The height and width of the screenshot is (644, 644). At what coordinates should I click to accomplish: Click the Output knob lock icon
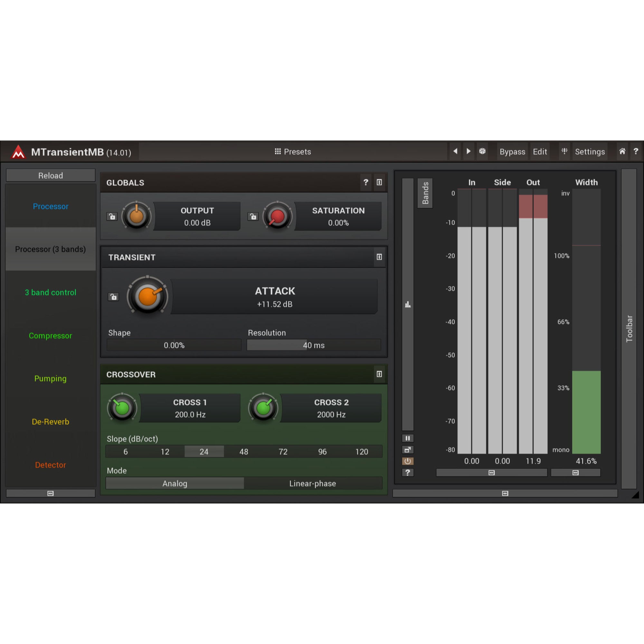click(x=112, y=217)
